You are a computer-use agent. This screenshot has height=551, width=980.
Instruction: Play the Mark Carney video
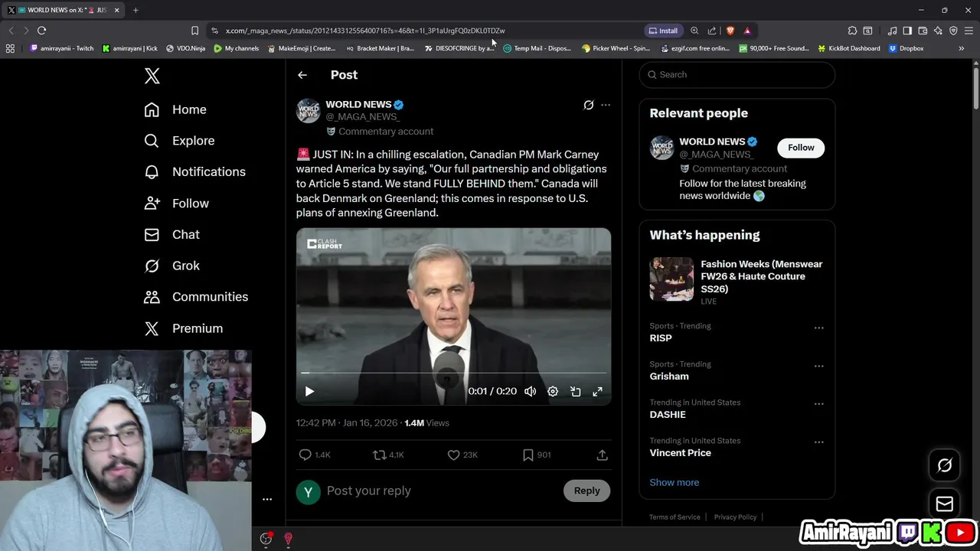pos(309,391)
